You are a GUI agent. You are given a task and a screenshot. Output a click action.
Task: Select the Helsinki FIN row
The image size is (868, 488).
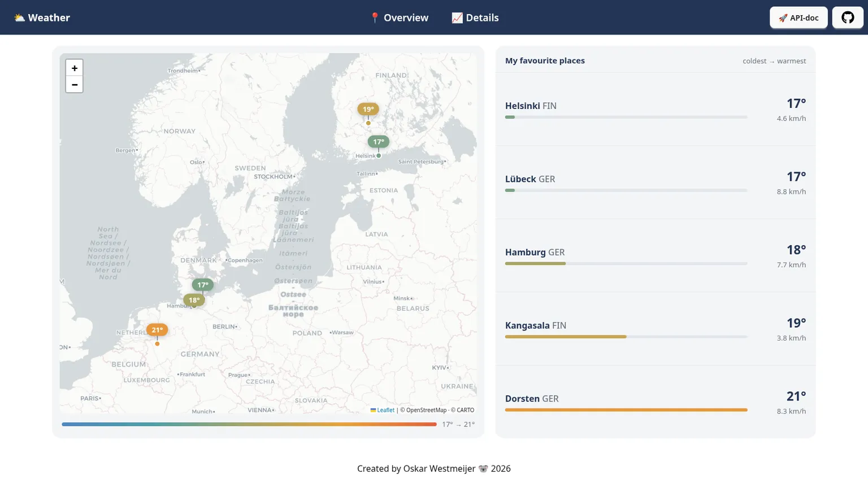point(656,110)
